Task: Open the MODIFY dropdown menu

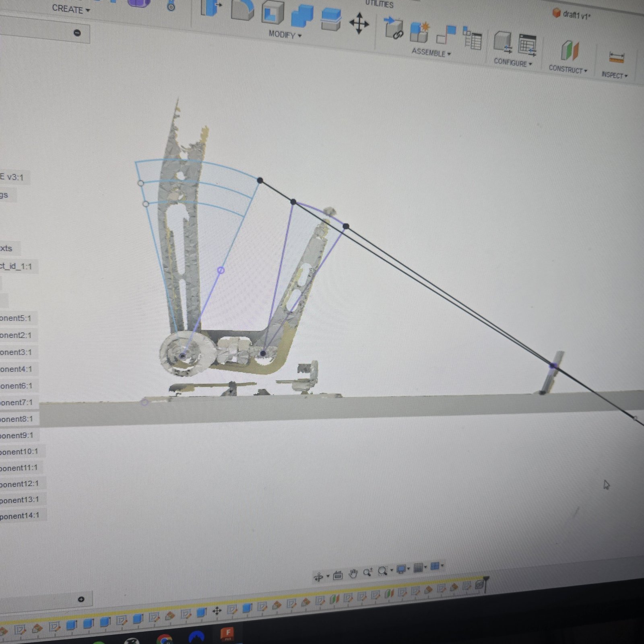Action: coord(285,35)
